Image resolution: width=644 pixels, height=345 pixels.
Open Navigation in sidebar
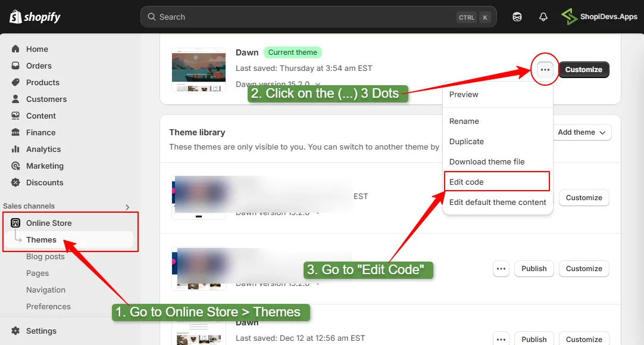46,290
